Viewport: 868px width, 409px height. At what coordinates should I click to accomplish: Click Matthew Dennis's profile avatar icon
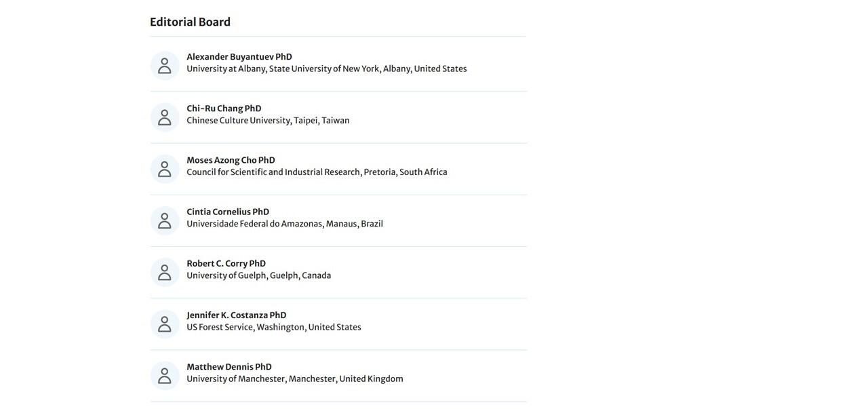[x=165, y=376]
